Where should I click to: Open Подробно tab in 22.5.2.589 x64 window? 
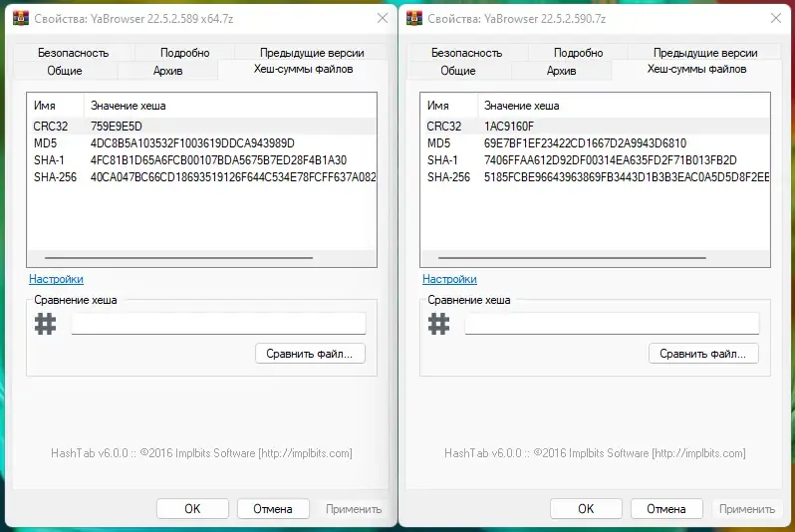184,53
